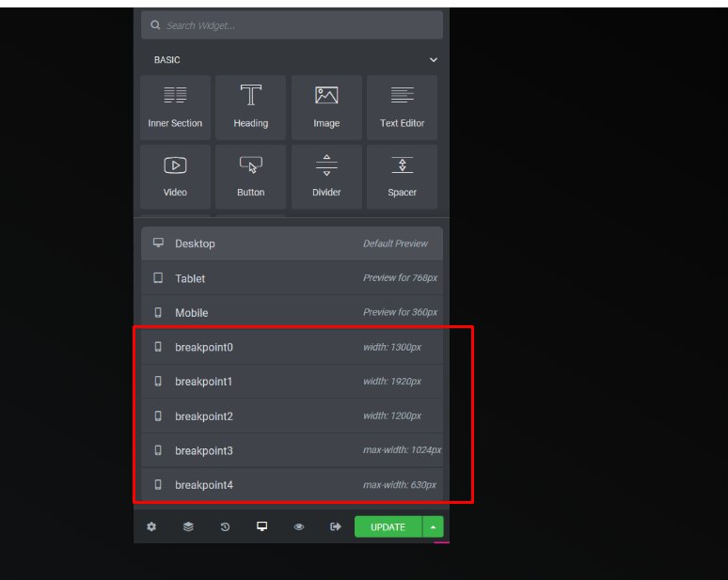
Task: Click the Tablet row device icon
Action: pyautogui.click(x=158, y=277)
